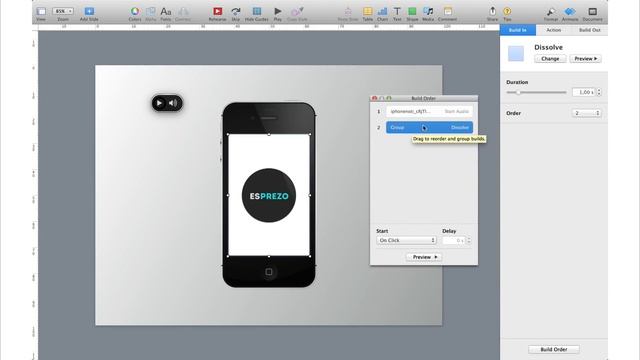The height and width of the screenshot is (360, 640).
Task: Click the Delay value field
Action: [x=454, y=240]
